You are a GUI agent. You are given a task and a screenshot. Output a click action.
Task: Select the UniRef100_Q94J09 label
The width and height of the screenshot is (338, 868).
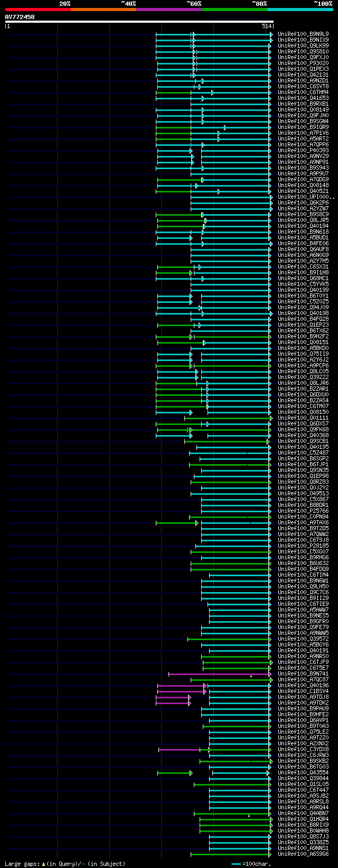tap(303, 307)
